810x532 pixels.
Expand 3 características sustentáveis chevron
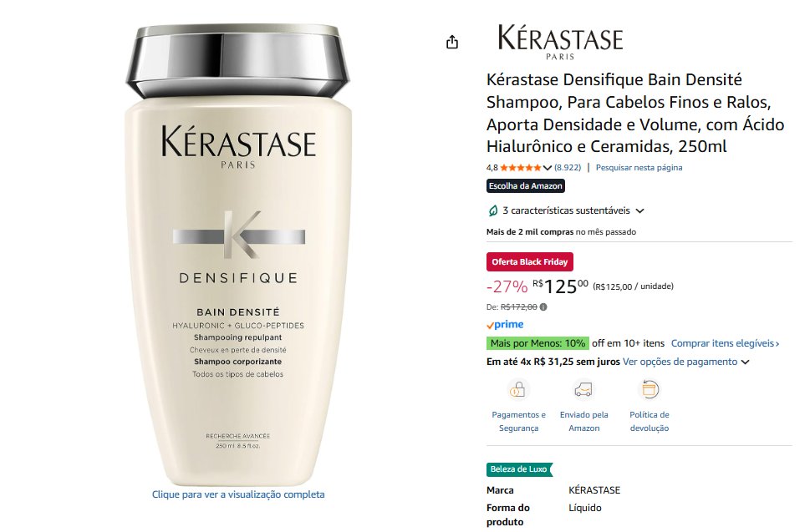[x=639, y=211]
